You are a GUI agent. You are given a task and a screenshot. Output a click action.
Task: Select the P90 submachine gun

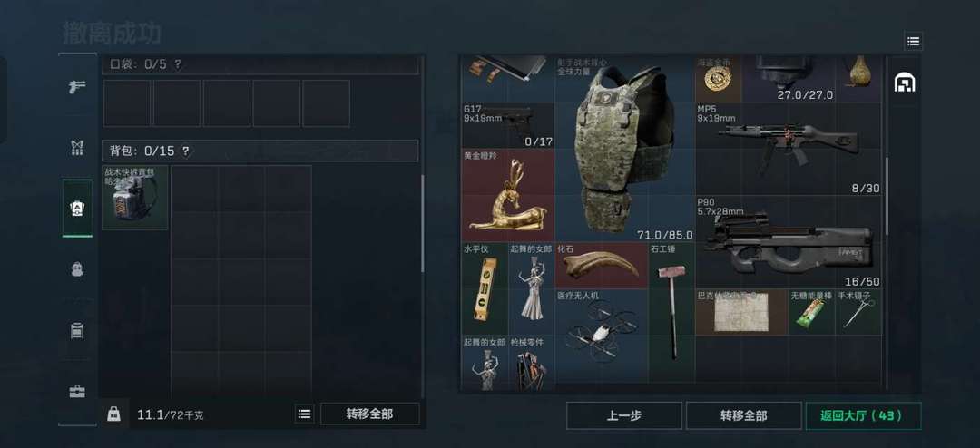[x=789, y=242]
